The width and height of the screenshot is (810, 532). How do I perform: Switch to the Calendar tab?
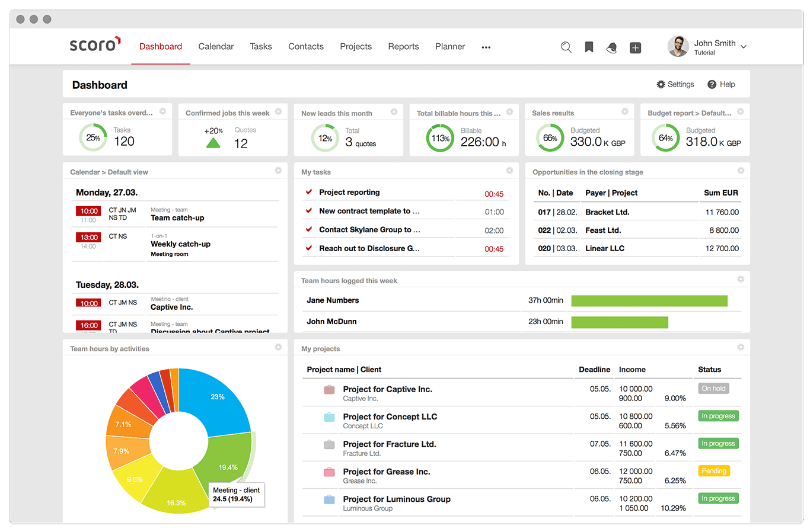click(216, 46)
